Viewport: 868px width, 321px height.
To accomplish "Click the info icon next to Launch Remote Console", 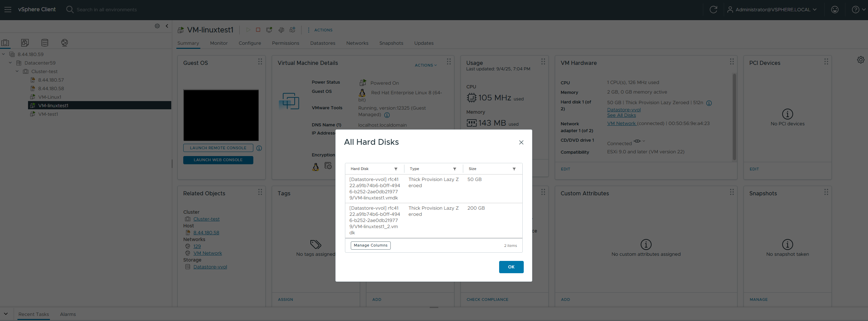I will click(259, 148).
